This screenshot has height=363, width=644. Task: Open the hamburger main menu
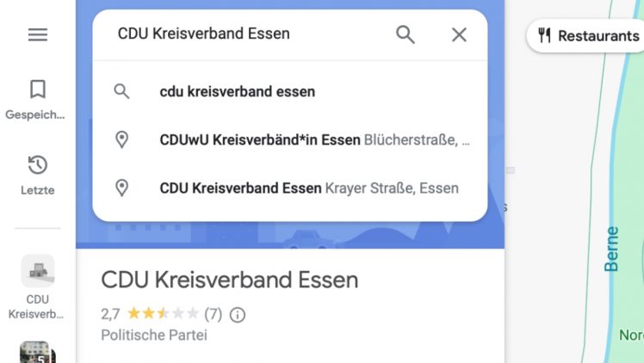click(37, 34)
